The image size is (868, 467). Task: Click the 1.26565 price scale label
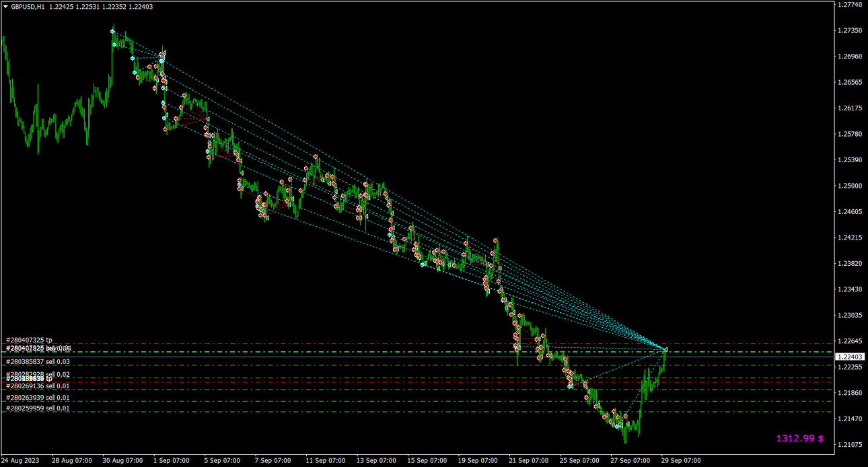point(851,83)
